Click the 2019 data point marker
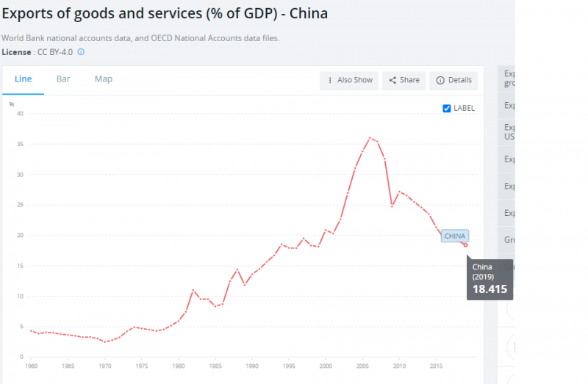The height and width of the screenshot is (384, 588). [x=465, y=244]
